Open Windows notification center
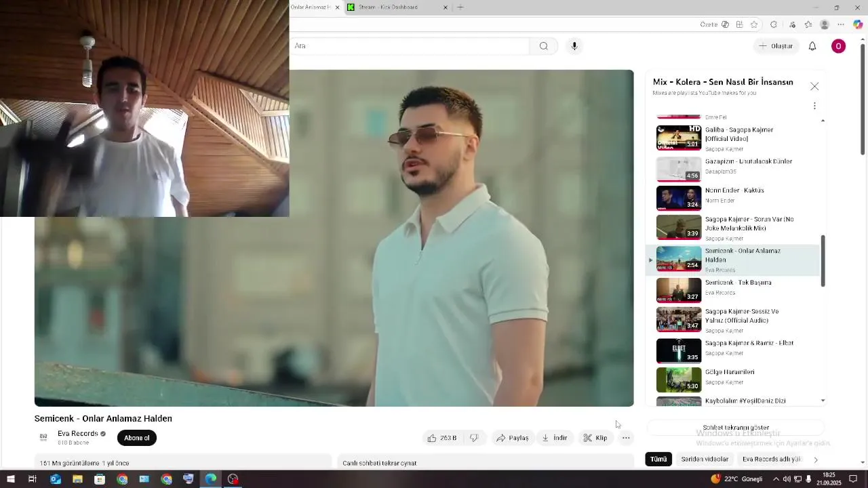The height and width of the screenshot is (488, 868). coord(853,479)
